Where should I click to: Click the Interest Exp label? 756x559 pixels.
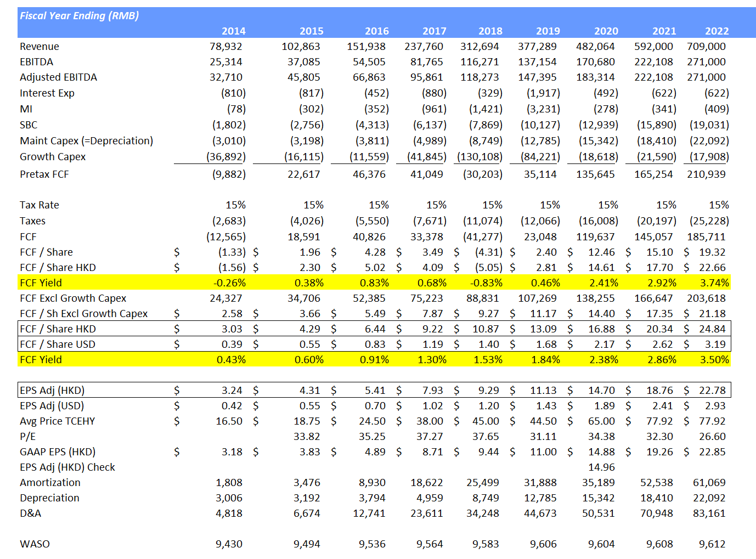pyautogui.click(x=47, y=93)
